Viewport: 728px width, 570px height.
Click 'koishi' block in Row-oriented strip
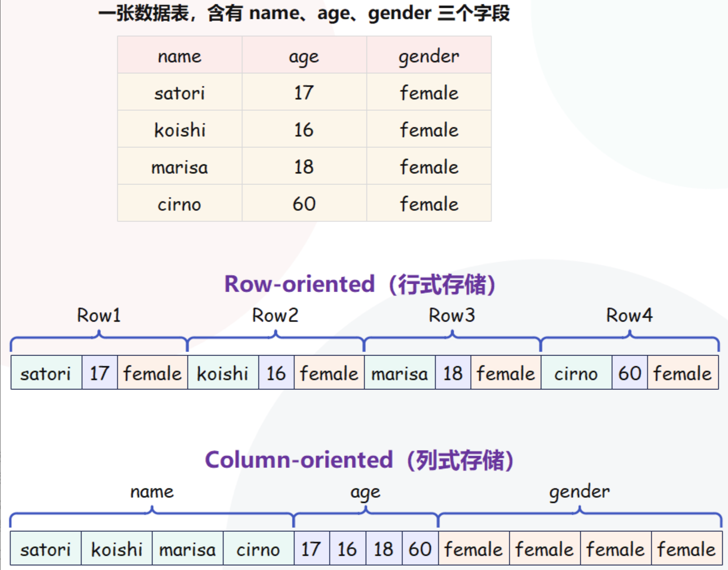point(223,373)
